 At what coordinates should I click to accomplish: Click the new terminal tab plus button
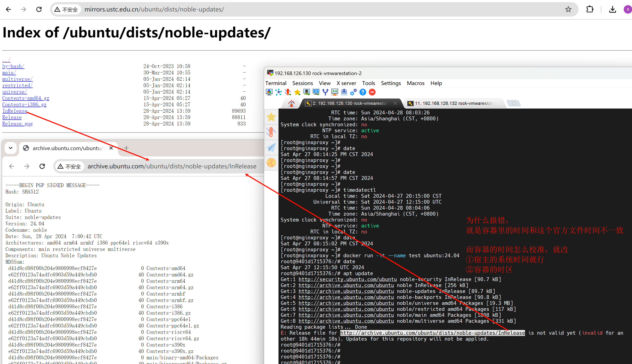[x=513, y=103]
